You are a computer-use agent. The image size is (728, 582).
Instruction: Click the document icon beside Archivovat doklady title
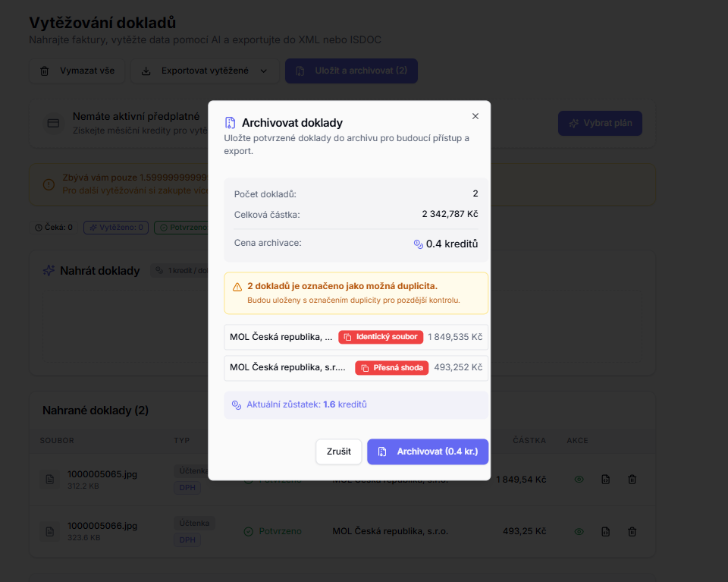pos(230,123)
